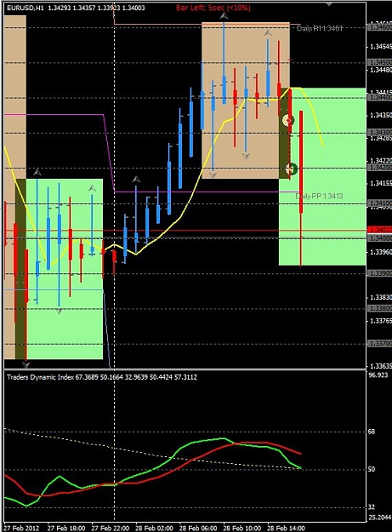This screenshot has width=392, height=532.
Task: Click the '27 Feb 2012' time axis label
Action: point(21,529)
